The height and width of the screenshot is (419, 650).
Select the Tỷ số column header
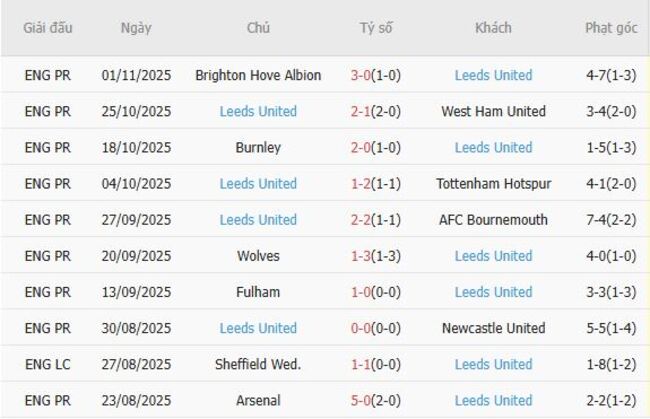376,28
